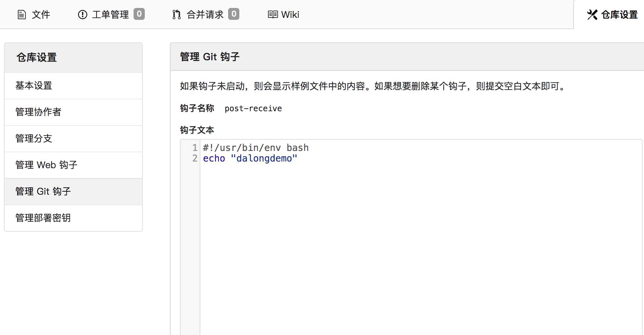Switch to the Wiki tab
Screen dimensions: 644x335
click(283, 15)
